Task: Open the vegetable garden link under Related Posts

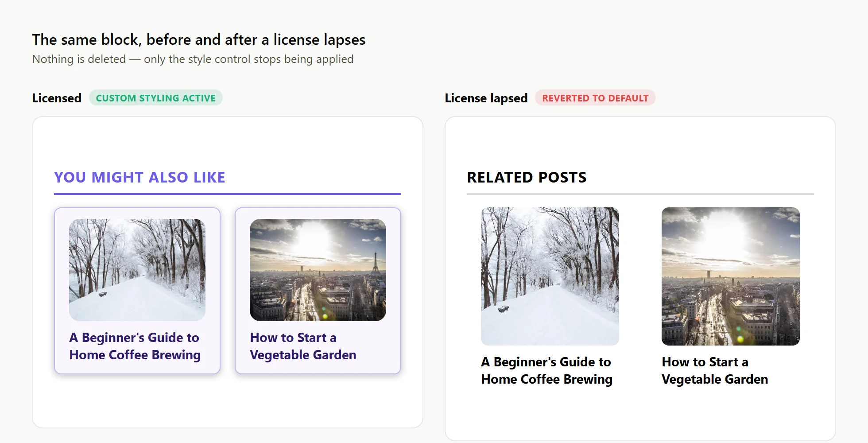Action: pyautogui.click(x=715, y=370)
